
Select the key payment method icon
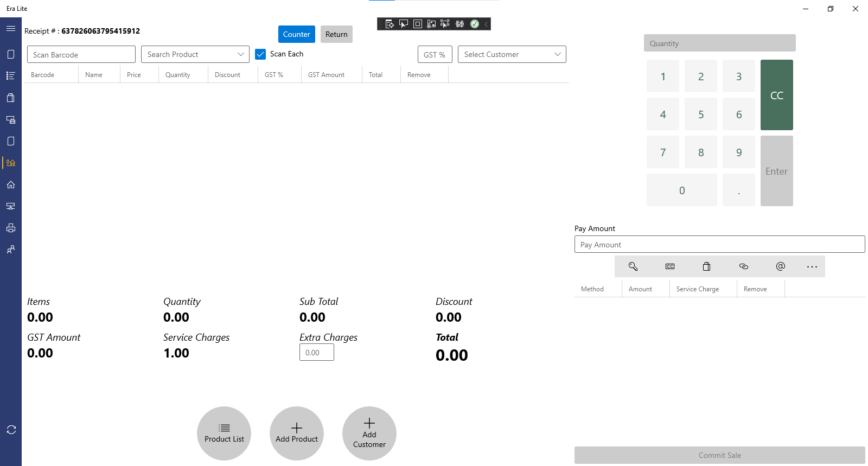tap(633, 266)
